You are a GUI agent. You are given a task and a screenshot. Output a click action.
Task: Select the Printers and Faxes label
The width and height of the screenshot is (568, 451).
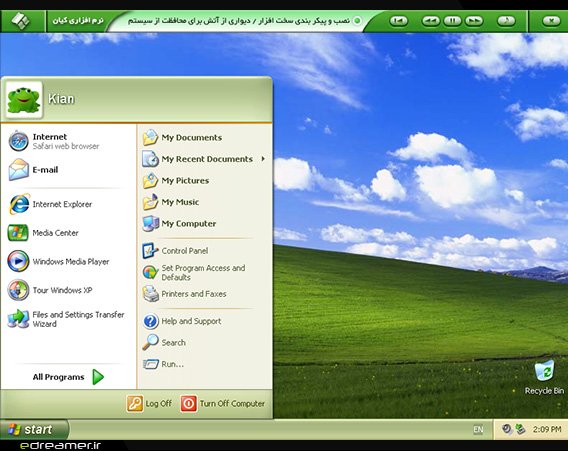click(194, 294)
